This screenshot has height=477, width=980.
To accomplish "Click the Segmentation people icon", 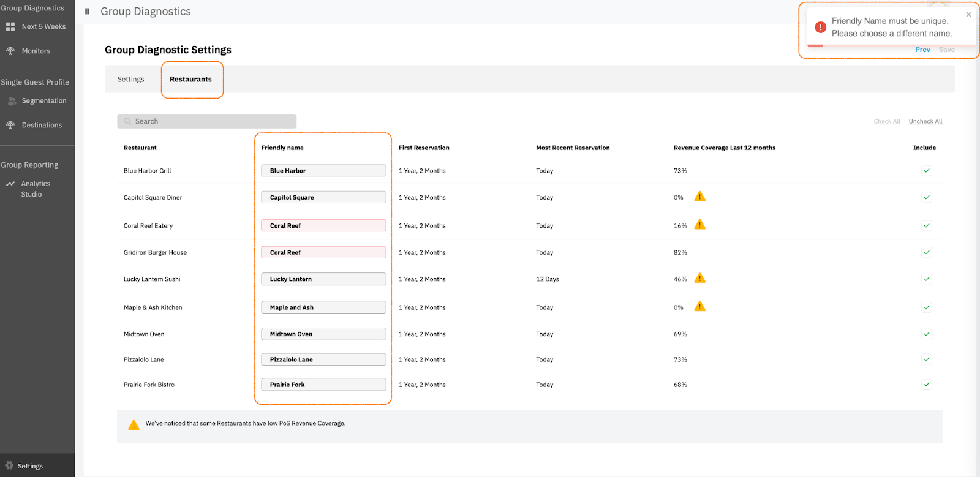I will (12, 101).
